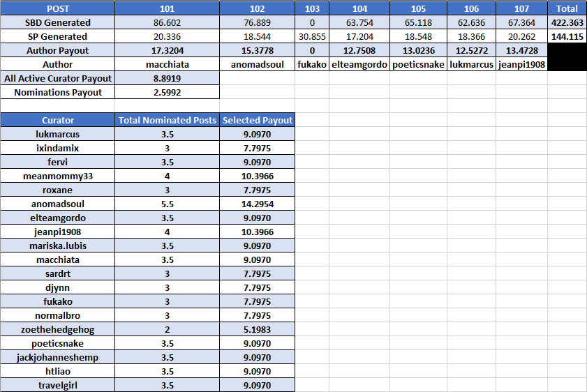Select column header 103
Screen dimensions: 587x392
click(x=312, y=8)
